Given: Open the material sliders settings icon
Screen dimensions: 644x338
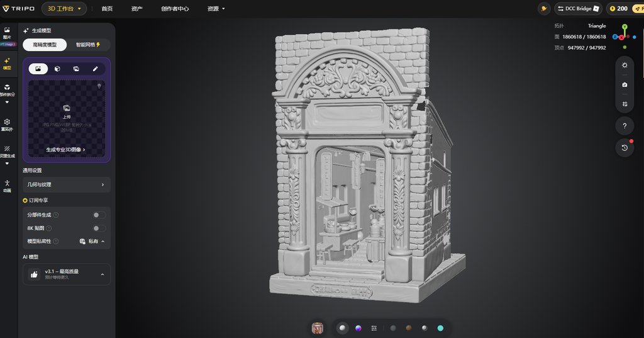Looking at the screenshot, I should pos(374,328).
